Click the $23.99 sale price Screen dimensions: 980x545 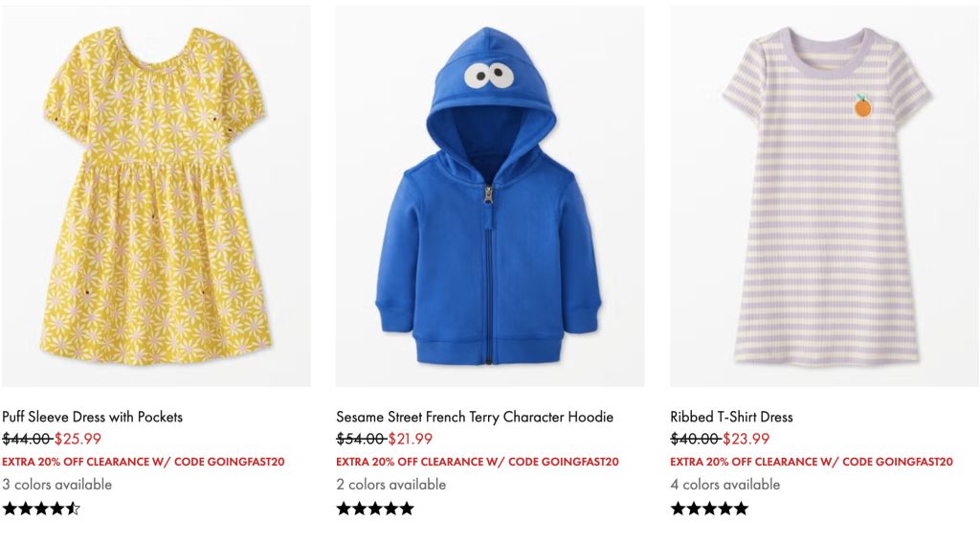pyautogui.click(x=746, y=440)
